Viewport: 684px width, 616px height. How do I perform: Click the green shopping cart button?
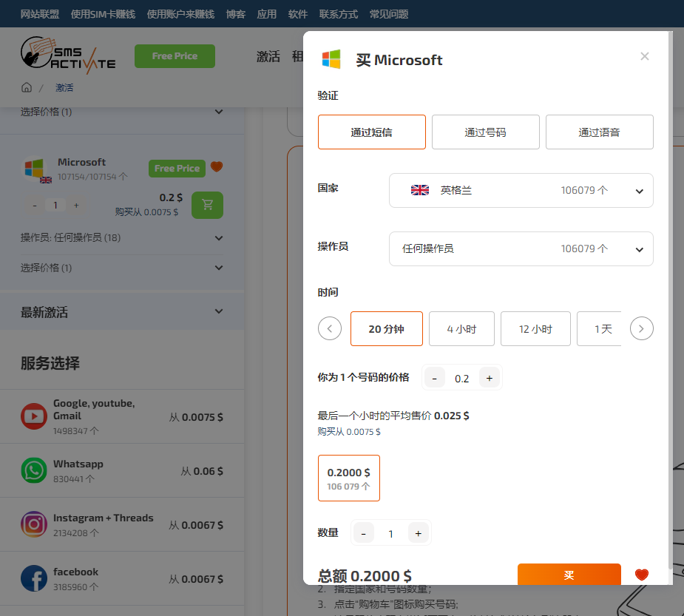pos(207,205)
